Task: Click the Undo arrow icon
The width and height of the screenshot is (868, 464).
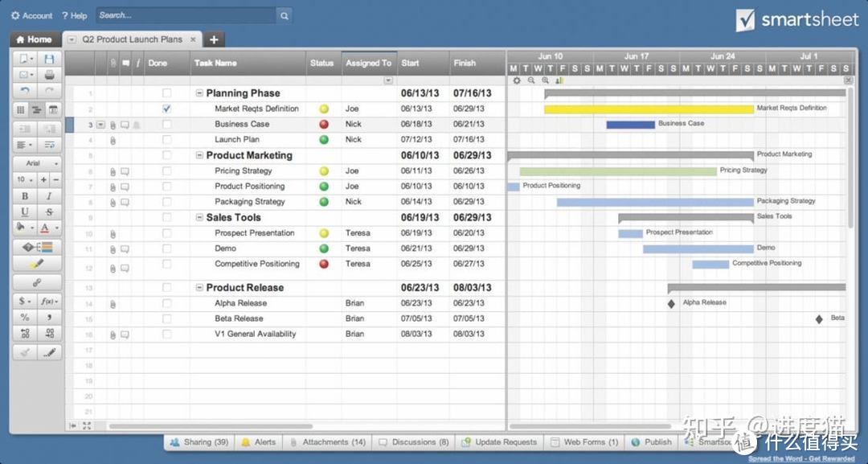Action: pyautogui.click(x=24, y=90)
